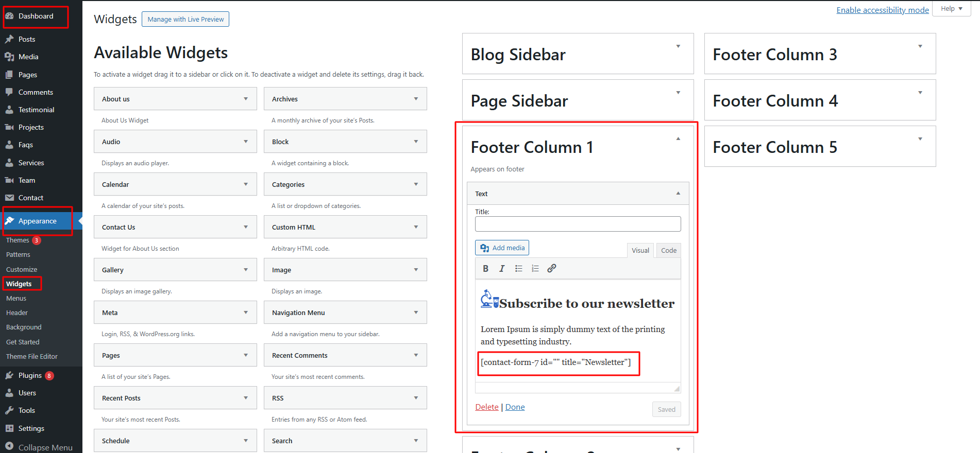Click the Dashboard gauge icon
980x453 pixels.
(x=9, y=16)
